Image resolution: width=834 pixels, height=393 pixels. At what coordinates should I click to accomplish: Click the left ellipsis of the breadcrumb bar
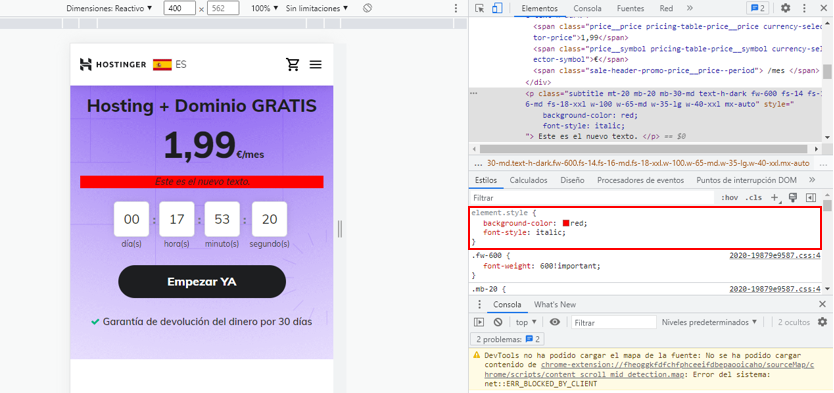(477, 163)
